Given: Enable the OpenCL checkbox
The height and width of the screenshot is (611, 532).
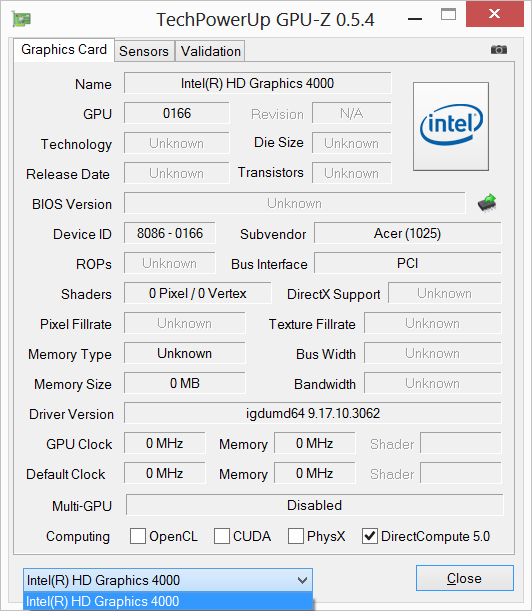Looking at the screenshot, I should coord(138,536).
